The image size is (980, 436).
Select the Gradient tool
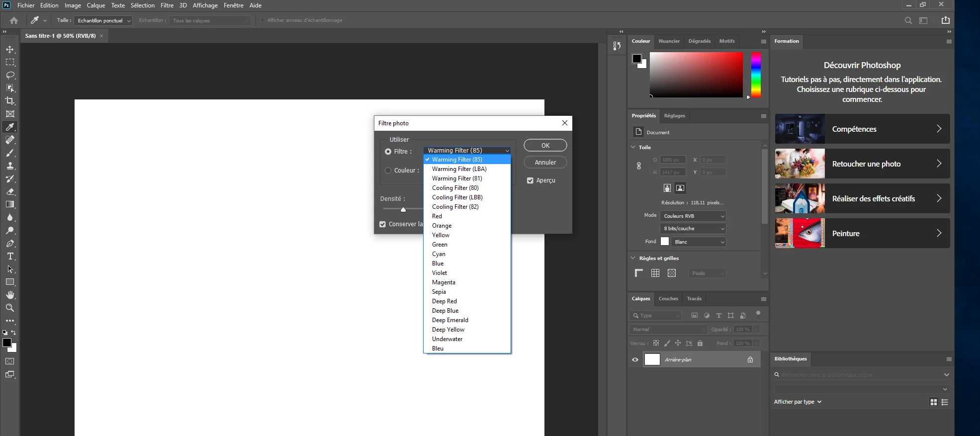click(x=10, y=204)
